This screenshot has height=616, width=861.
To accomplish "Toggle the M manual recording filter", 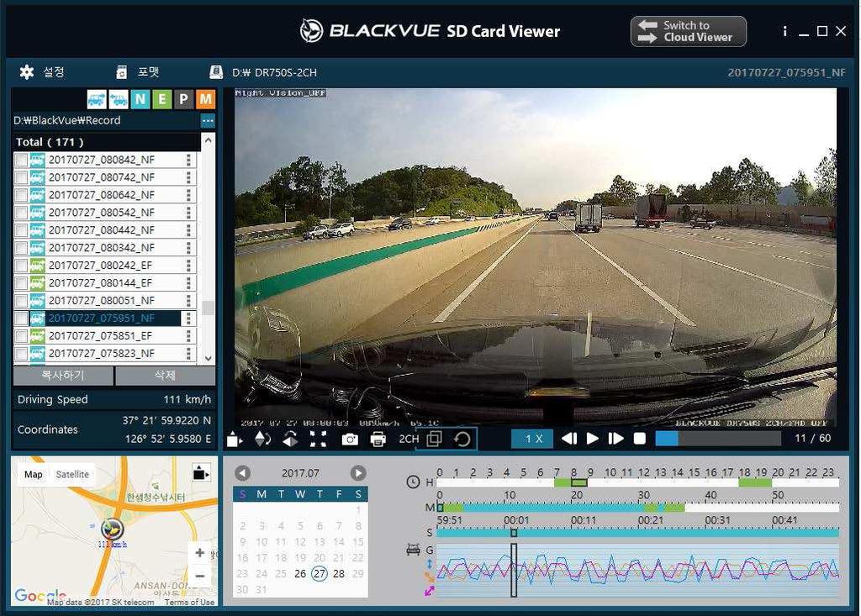I will coord(205,99).
